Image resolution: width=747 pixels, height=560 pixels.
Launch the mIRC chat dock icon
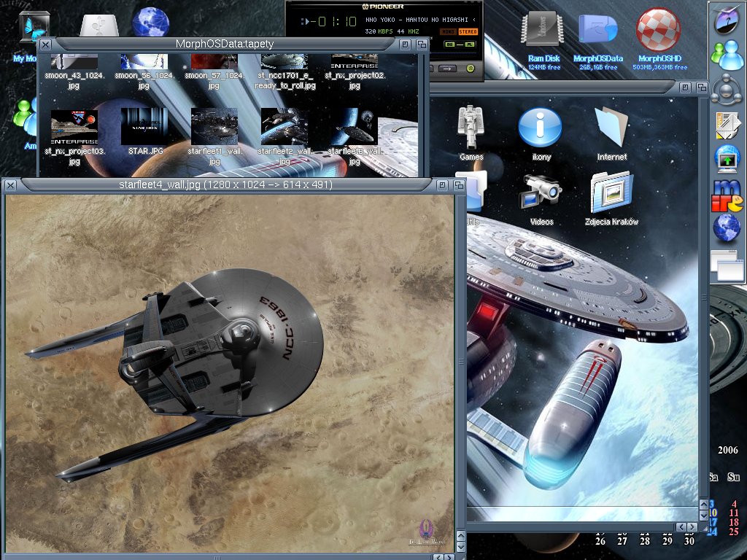point(727,195)
